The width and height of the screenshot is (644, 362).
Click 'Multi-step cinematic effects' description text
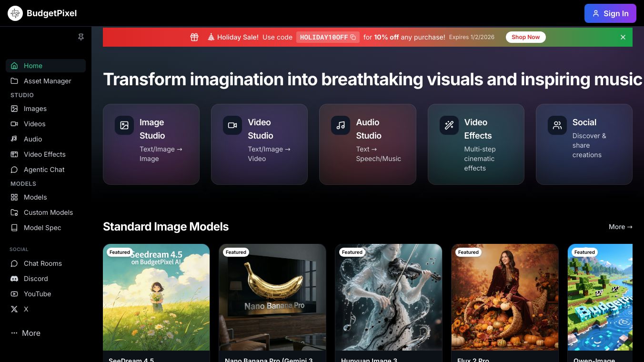[480, 159]
